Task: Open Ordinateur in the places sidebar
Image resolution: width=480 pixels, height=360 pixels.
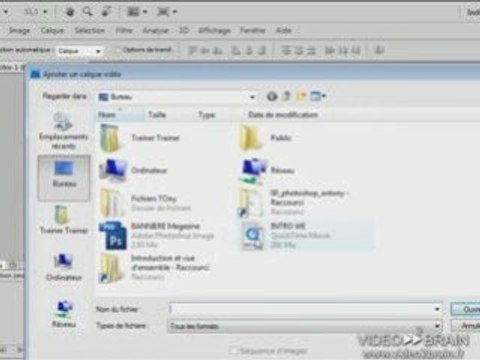Action: point(63,267)
